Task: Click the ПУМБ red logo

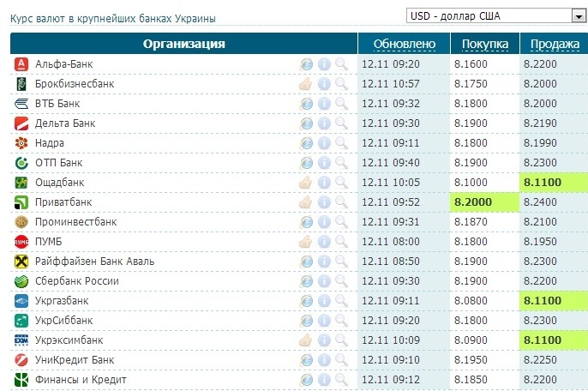Action: (x=21, y=241)
